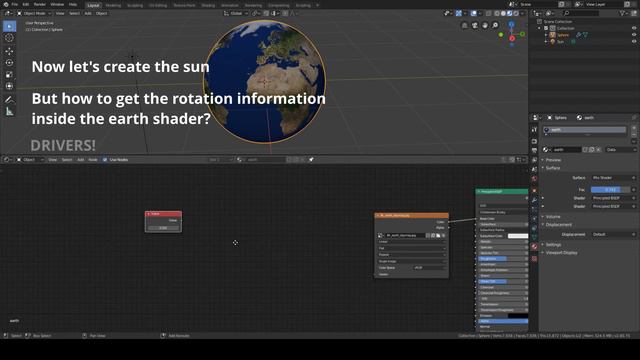
Task: Click the pan view hand gizmo
Action: 485,25
